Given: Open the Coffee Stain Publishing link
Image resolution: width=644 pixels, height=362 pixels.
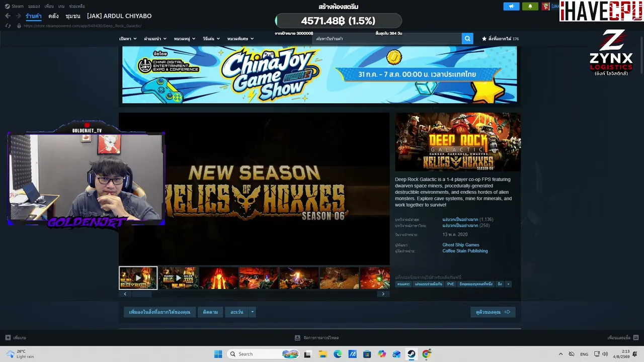Looking at the screenshot, I should (x=465, y=251).
